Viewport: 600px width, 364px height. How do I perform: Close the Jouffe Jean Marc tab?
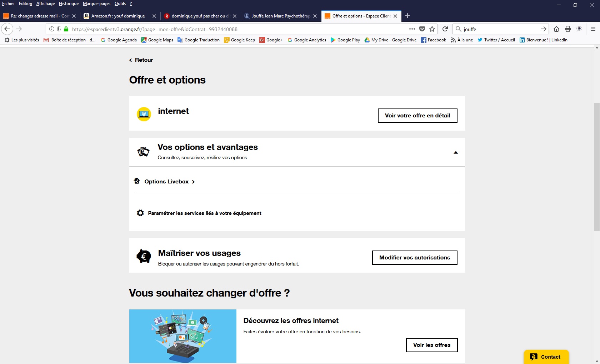coord(315,16)
